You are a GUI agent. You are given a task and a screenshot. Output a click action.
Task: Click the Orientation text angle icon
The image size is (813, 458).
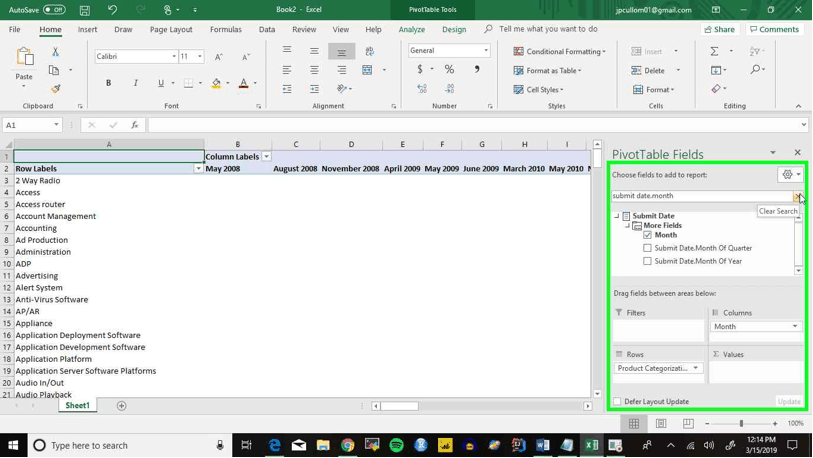[341, 89]
